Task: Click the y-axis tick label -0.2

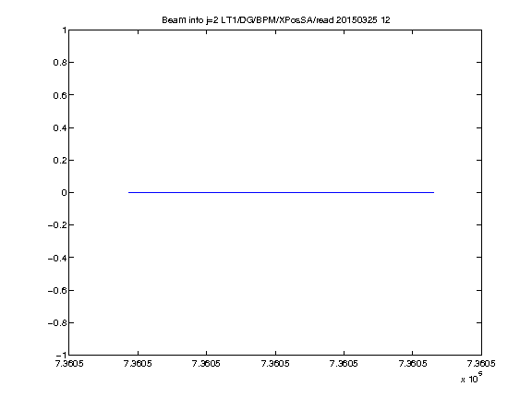Action: point(57,225)
